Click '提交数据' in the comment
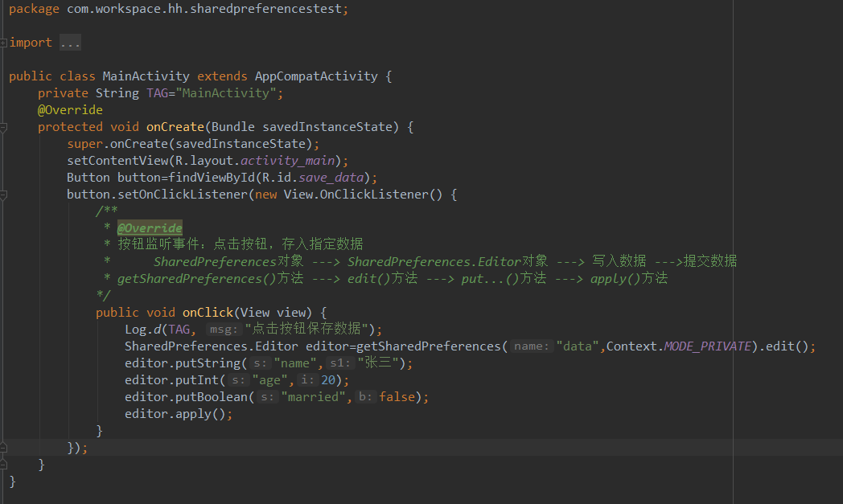The height and width of the screenshot is (504, 843). pos(710,261)
